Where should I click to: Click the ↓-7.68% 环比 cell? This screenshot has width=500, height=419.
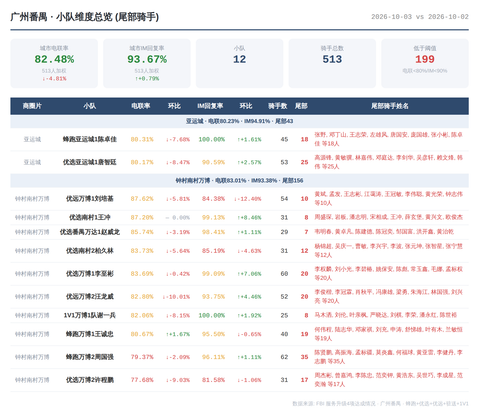pyautogui.click(x=178, y=139)
